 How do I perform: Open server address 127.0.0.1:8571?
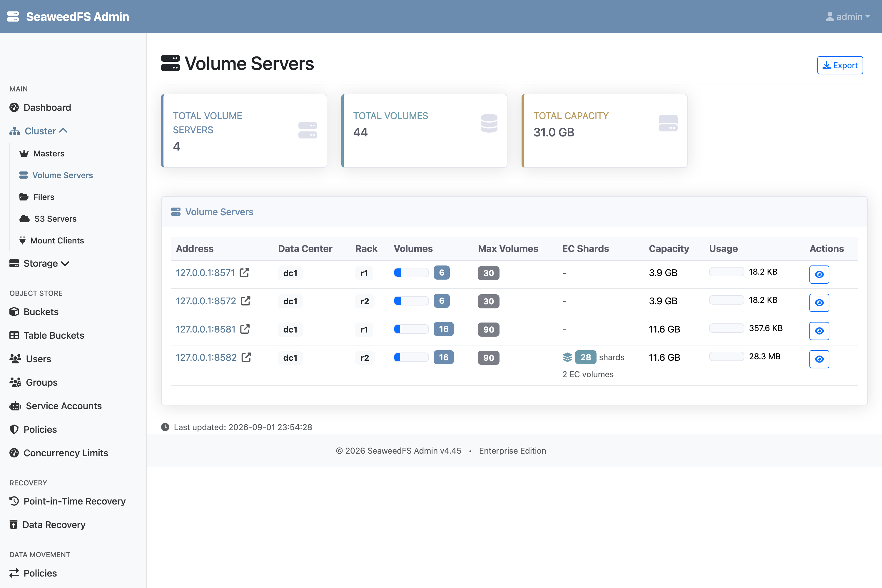coord(205,273)
